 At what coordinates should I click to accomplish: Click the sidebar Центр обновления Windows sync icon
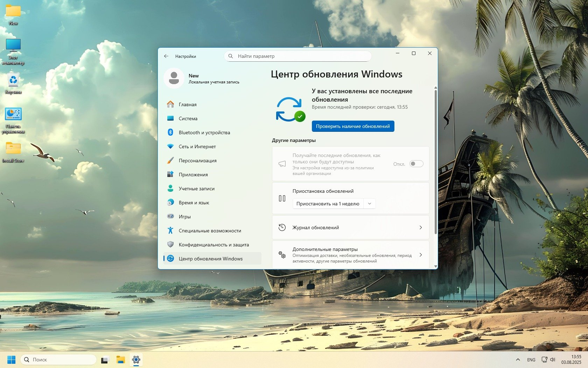[170, 259]
